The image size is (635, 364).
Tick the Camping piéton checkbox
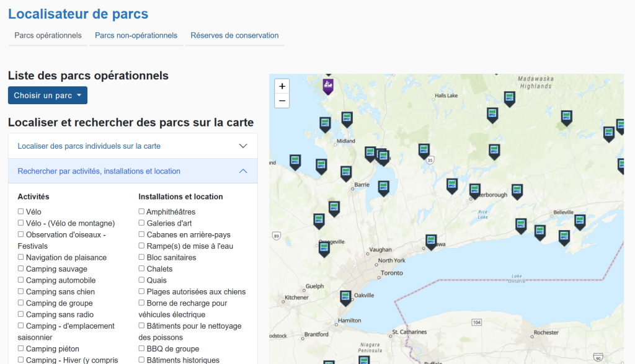[20, 348]
